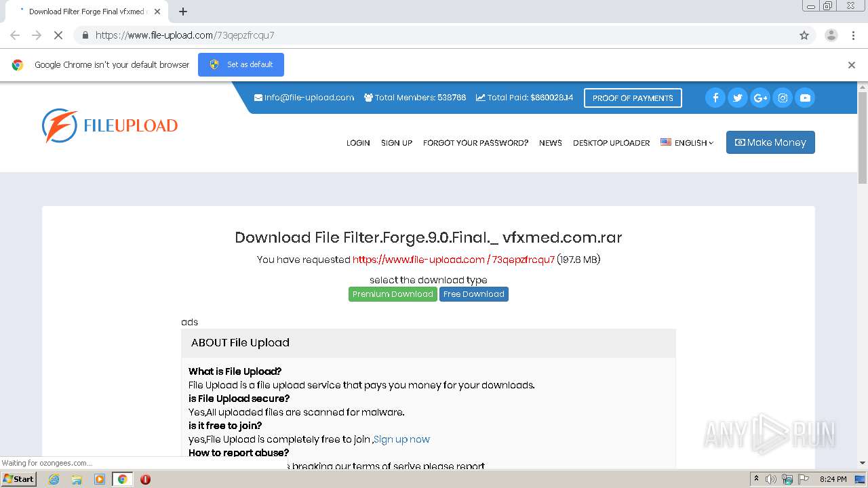Viewport: 868px width, 488px height.
Task: Click the taskbar clock showing 8:24 PM
Action: click(x=833, y=479)
